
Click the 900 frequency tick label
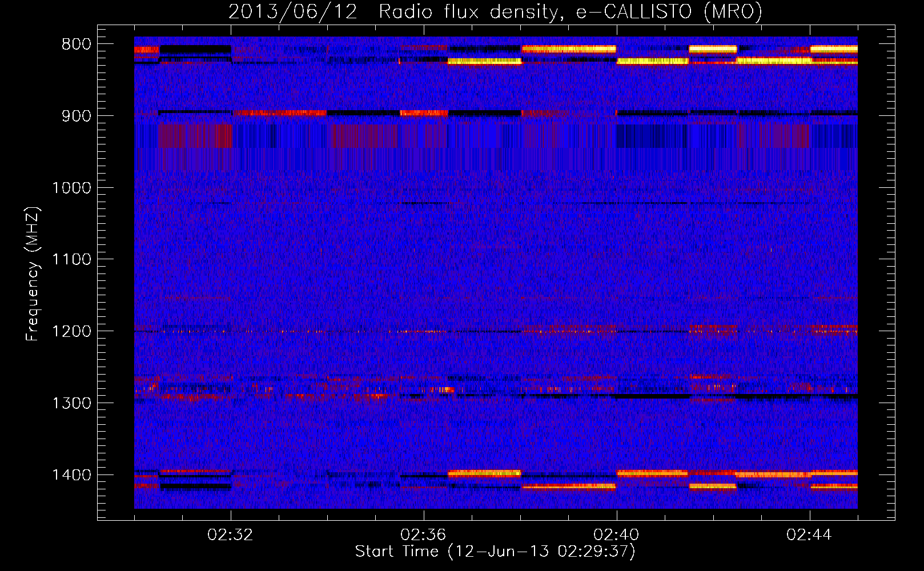76,116
